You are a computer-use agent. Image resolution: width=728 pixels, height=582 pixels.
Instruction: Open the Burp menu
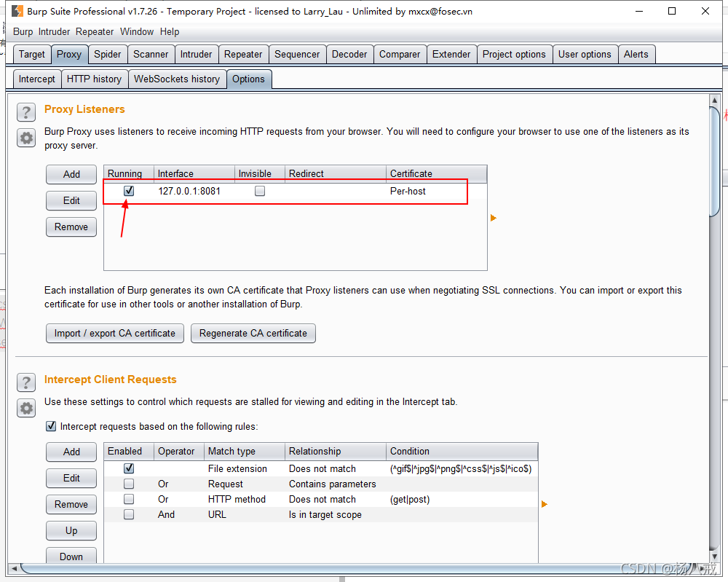point(23,31)
